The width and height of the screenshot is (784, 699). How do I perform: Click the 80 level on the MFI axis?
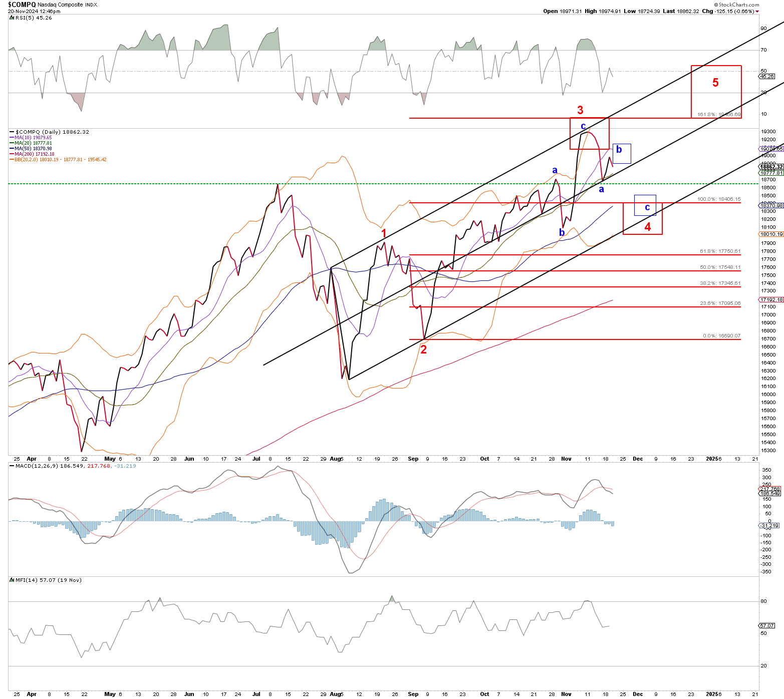pos(763,601)
